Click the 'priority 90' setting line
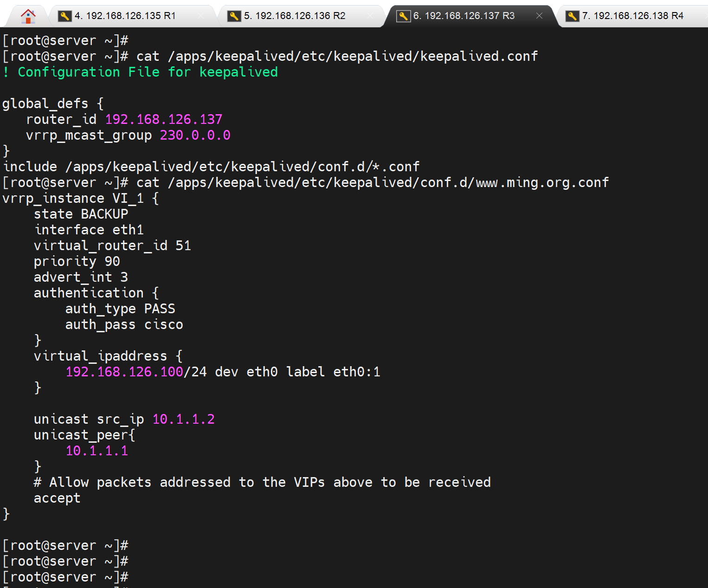This screenshot has width=708, height=588. click(x=77, y=262)
